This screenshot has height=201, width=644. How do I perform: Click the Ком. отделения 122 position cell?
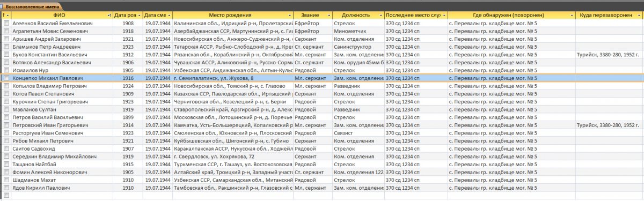[x=358, y=172]
